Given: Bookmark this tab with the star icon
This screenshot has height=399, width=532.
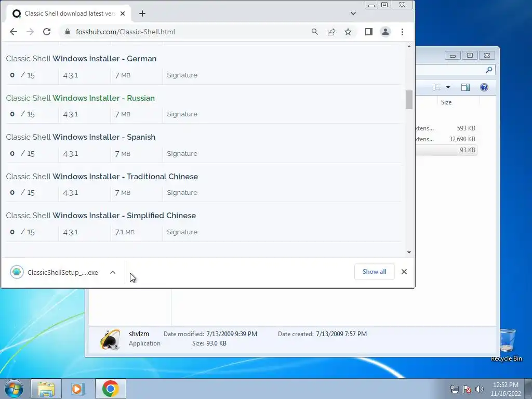Looking at the screenshot, I should 348,32.
